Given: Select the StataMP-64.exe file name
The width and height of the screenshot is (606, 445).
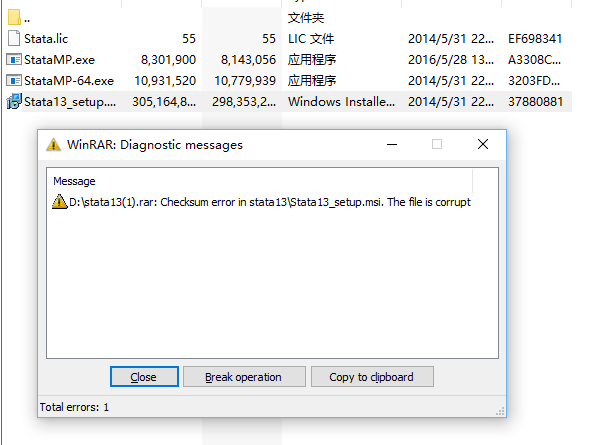Looking at the screenshot, I should tap(69, 81).
